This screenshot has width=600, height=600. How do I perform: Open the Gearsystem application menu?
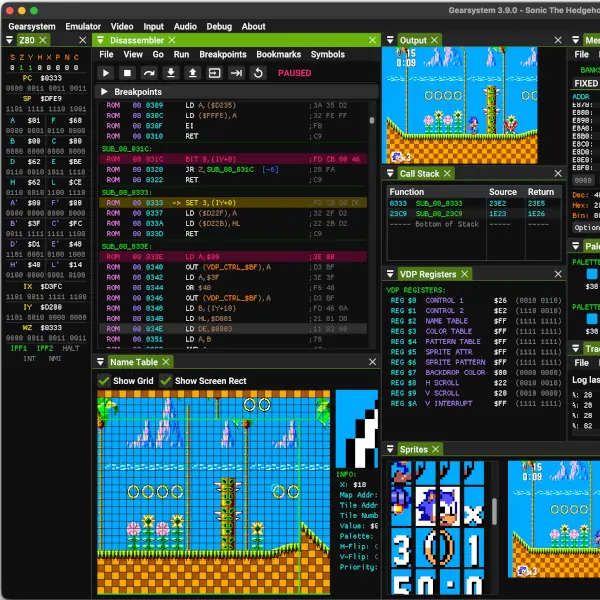[x=32, y=26]
